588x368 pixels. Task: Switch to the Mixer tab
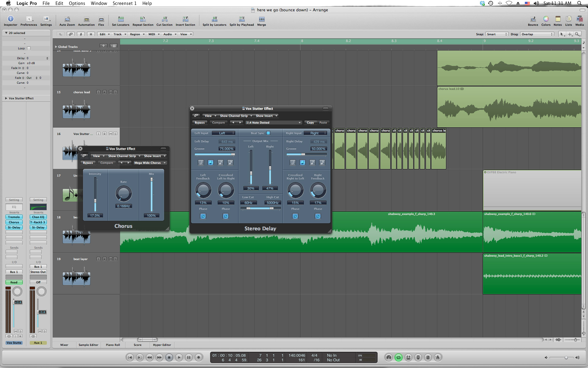tap(64, 345)
